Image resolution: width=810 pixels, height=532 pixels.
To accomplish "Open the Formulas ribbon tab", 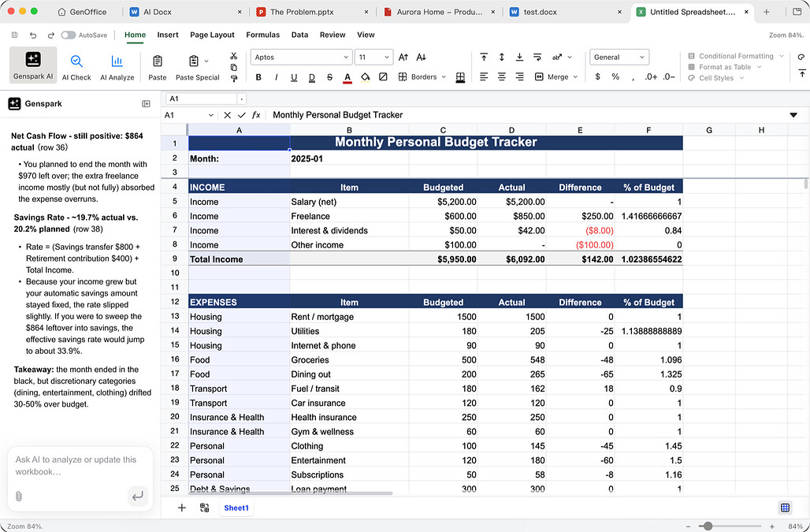I will pos(263,35).
